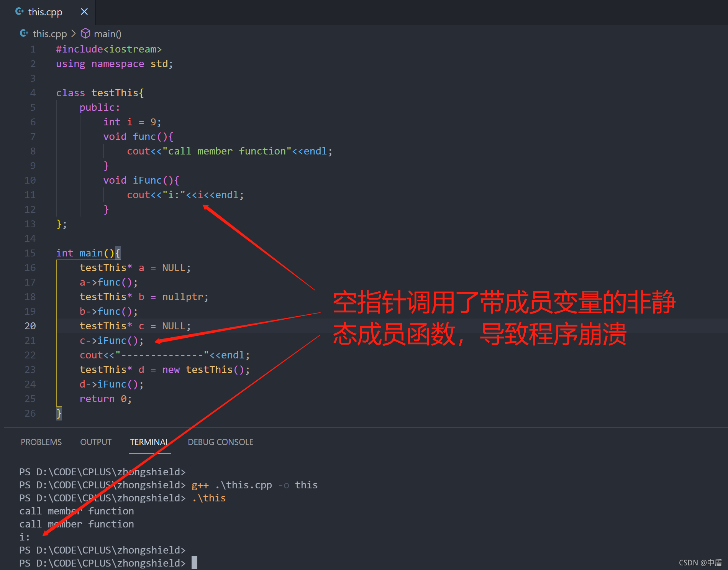Viewport: 728px width, 570px height.
Task: Click the CSDN @中盾 watermark text
Action: tap(700, 563)
